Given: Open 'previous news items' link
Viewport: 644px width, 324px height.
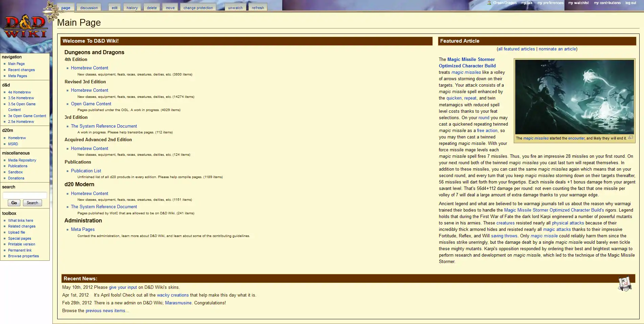Looking at the screenshot, I should (x=105, y=310).
